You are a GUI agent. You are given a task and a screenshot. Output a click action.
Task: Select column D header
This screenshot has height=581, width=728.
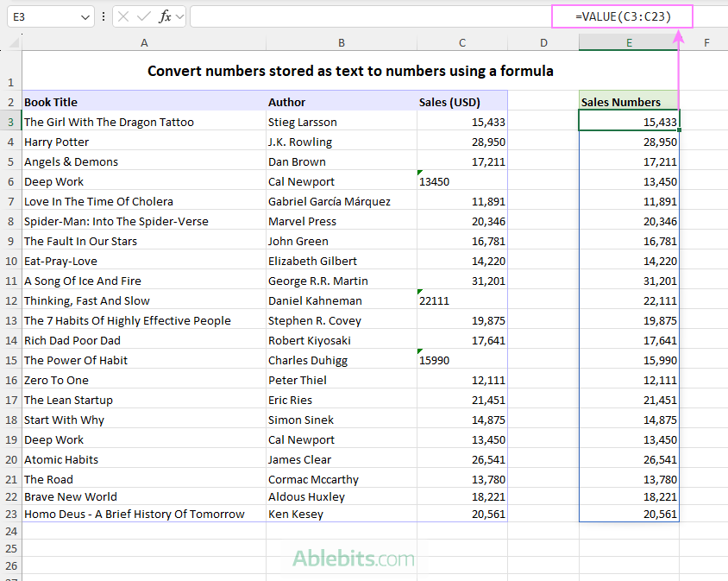543,43
